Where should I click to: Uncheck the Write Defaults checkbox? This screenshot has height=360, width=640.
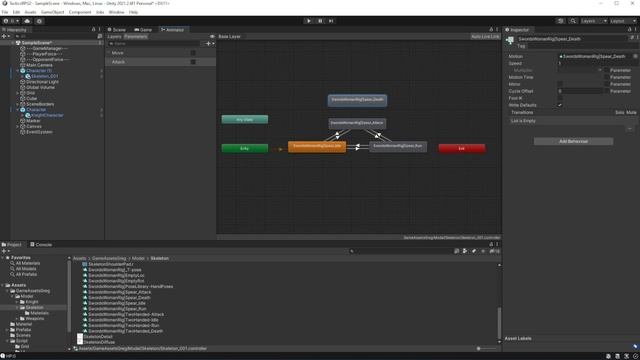coord(560,105)
